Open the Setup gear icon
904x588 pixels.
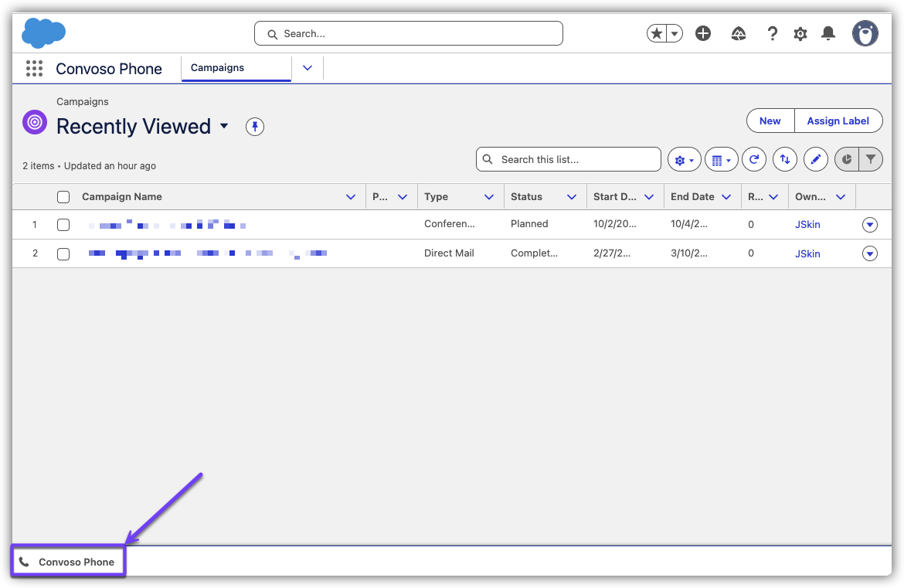[x=800, y=33]
